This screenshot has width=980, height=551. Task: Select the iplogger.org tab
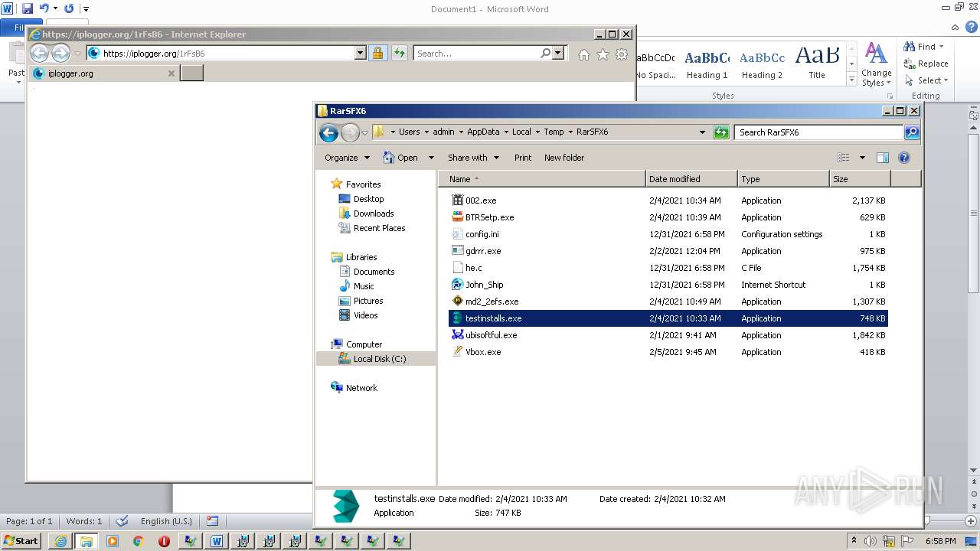pyautogui.click(x=104, y=73)
